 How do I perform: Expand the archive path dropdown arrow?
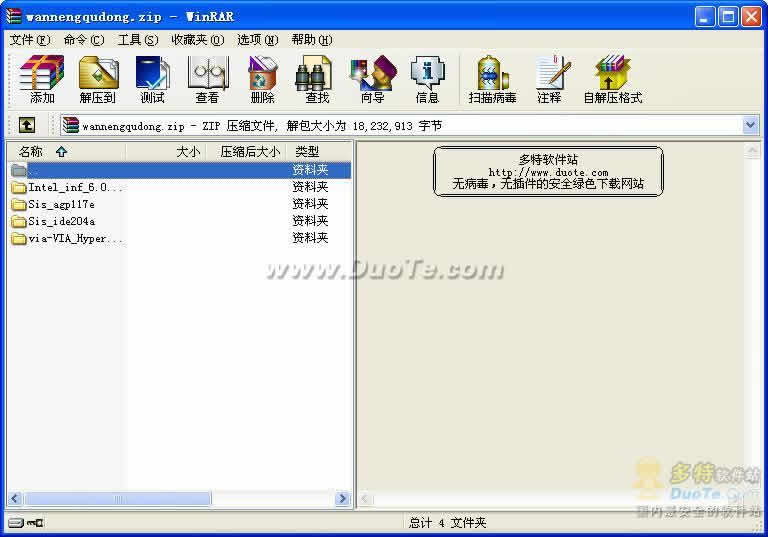click(x=750, y=125)
